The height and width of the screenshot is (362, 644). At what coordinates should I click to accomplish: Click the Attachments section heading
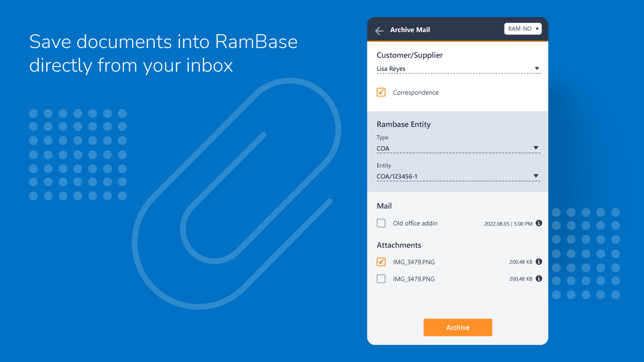[399, 245]
